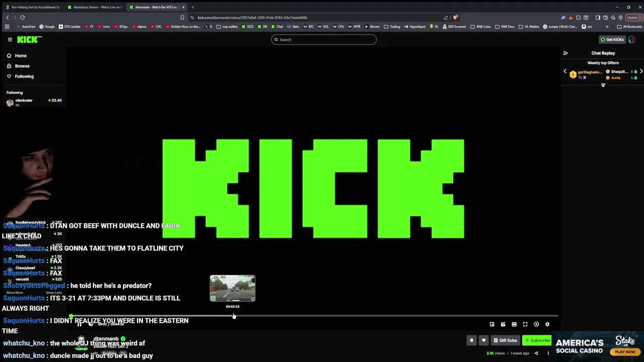Open the CFG Update bookmark

pyautogui.click(x=69, y=27)
